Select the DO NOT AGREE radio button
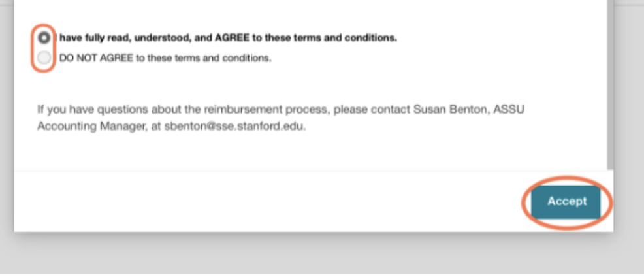Screen dimensions: 644x277 [x=44, y=58]
